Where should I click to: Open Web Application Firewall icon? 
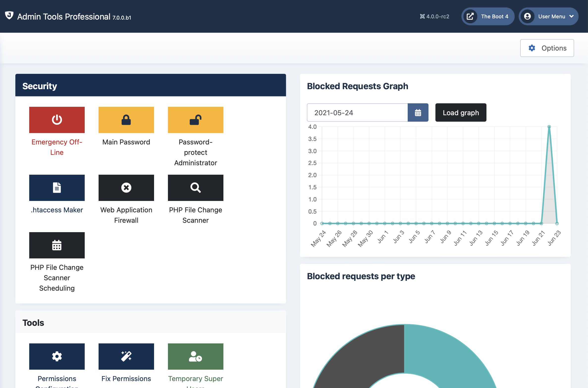[x=126, y=188]
